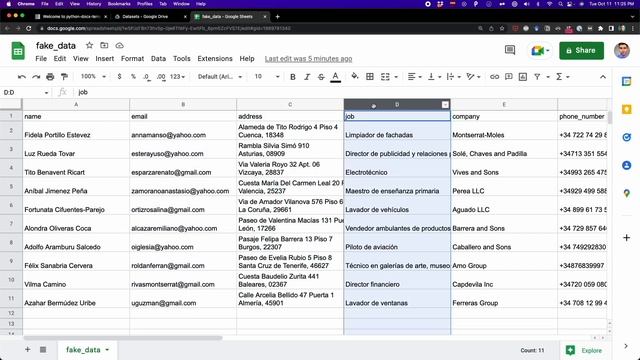
Task: Open the font size dropdown
Action: pos(267,77)
